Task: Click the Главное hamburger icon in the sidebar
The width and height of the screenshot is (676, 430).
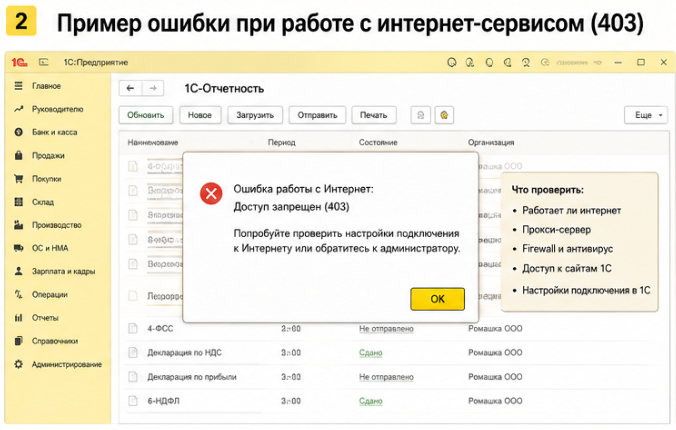Action: 18,86
